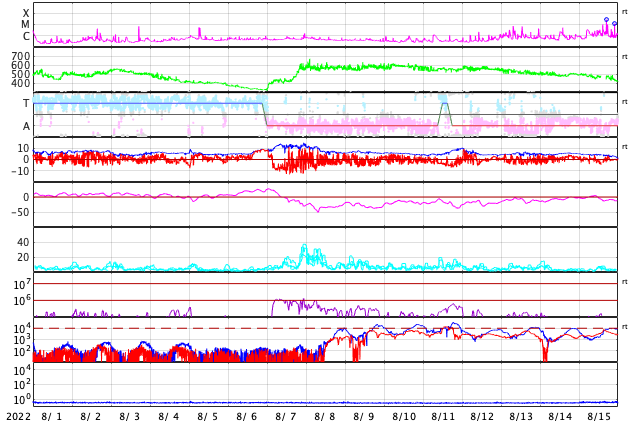Screen dimensions: 634x424
Task: Click the 'rt' label of the red-blue field panel
Action: 625,147
